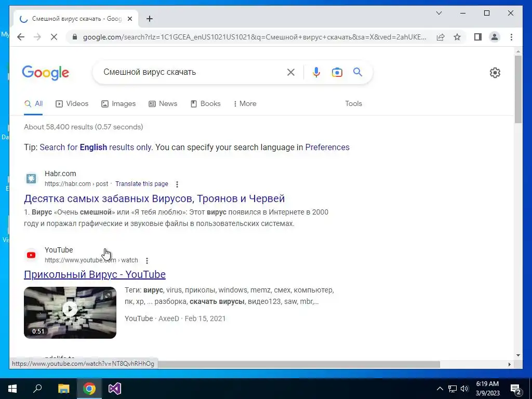Click the Google logo
The image size is (532, 399).
click(46, 73)
